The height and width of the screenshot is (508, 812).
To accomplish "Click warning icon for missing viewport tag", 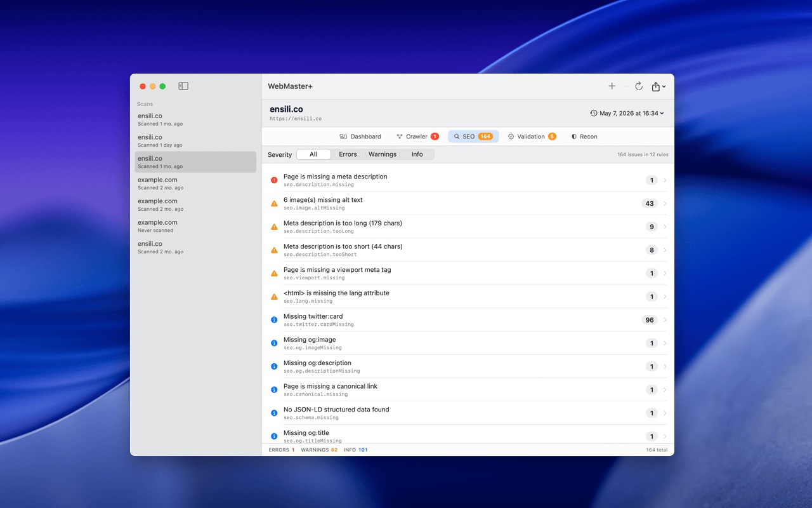I will [x=274, y=274].
